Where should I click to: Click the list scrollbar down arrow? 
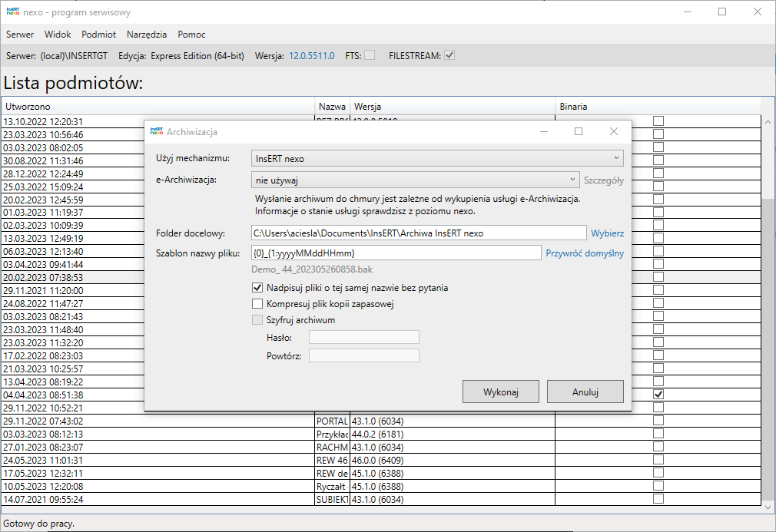tap(768, 507)
